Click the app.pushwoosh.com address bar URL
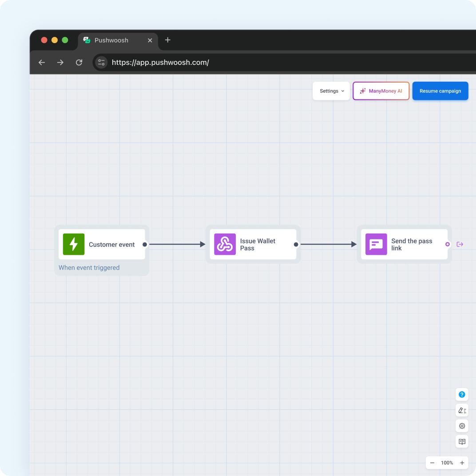476x476 pixels. [x=160, y=62]
